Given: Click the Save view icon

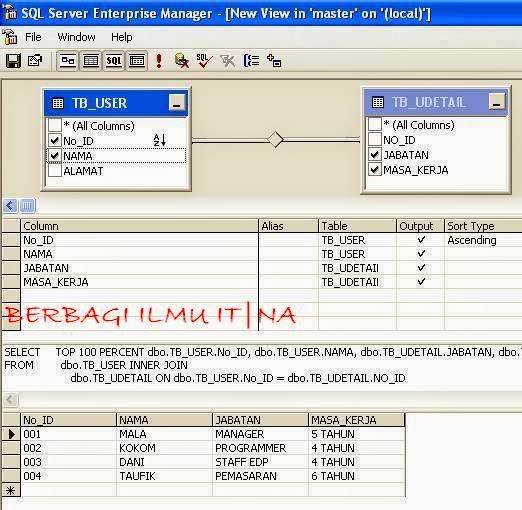Looking at the screenshot, I should point(13,61).
